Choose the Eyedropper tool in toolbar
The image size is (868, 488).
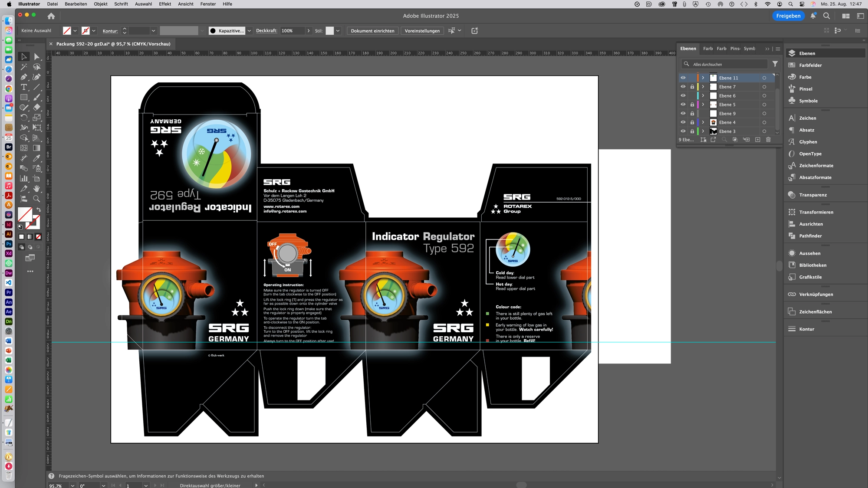click(37, 158)
